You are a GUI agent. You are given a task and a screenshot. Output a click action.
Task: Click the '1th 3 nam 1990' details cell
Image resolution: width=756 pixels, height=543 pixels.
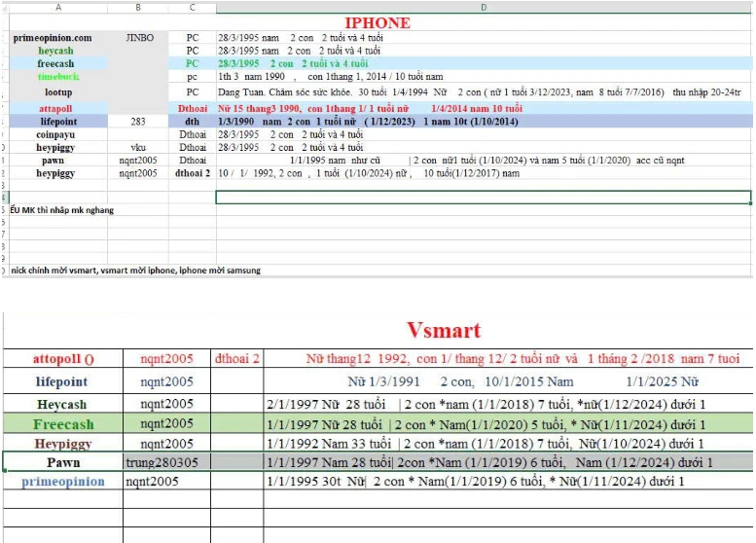coord(485,76)
